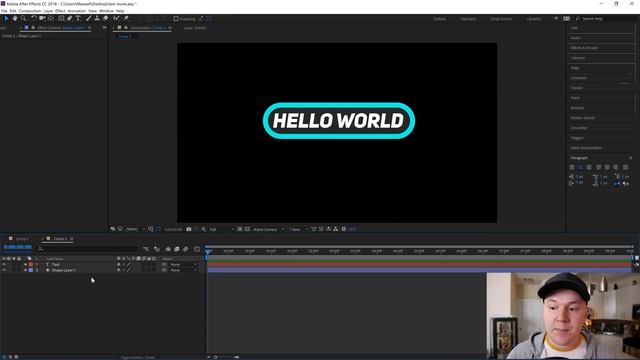Set paragraph alignment to center

click(x=580, y=167)
